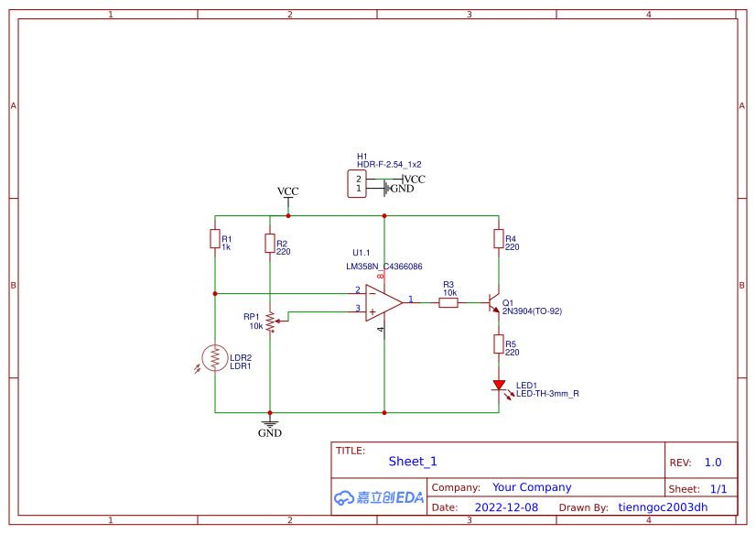Click the Q1 NPN transistor symbol

(494, 303)
